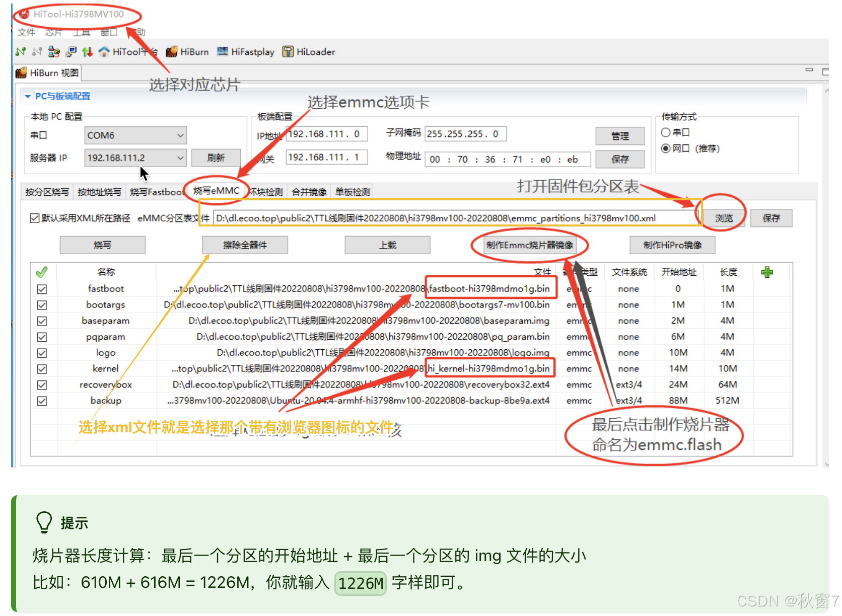The image size is (842, 616).
Task: Launch the HiFastplay tool
Action: tap(246, 51)
